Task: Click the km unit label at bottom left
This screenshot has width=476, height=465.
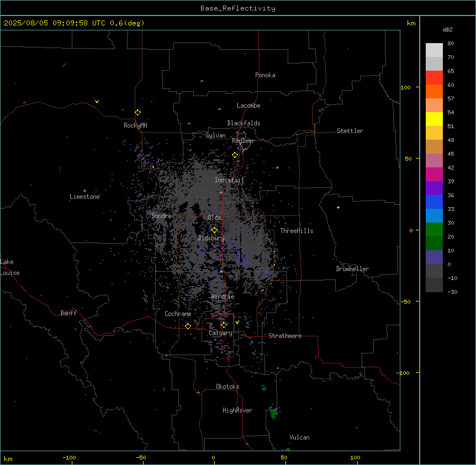Action: point(8,458)
